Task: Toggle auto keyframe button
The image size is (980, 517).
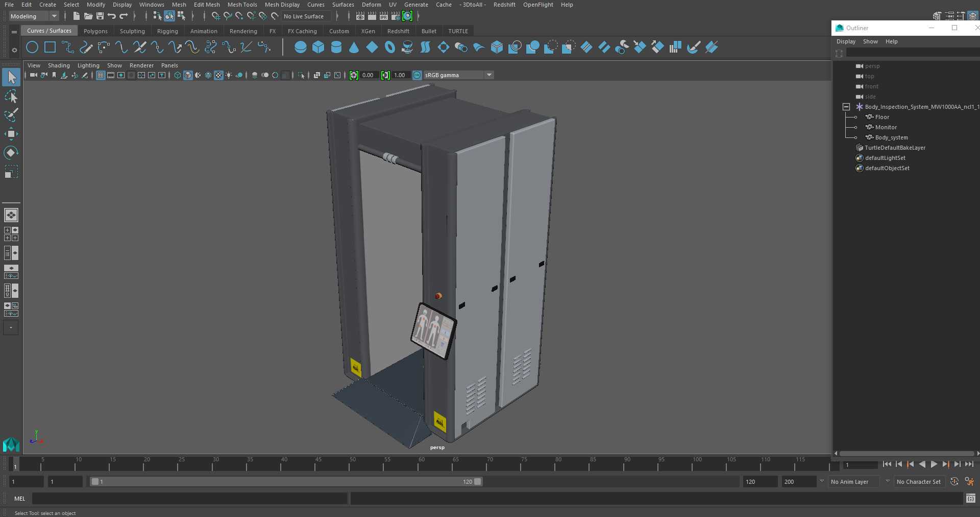Action: pos(954,482)
